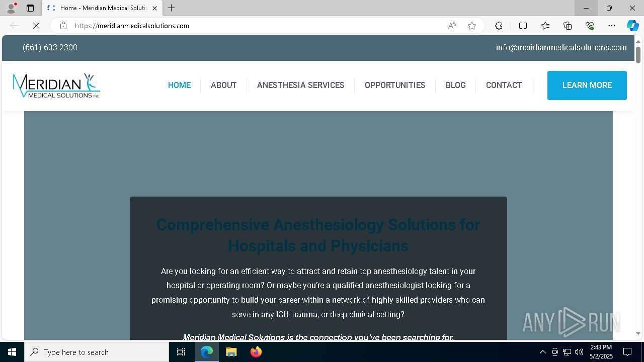Minimize the browser window

click(x=586, y=8)
